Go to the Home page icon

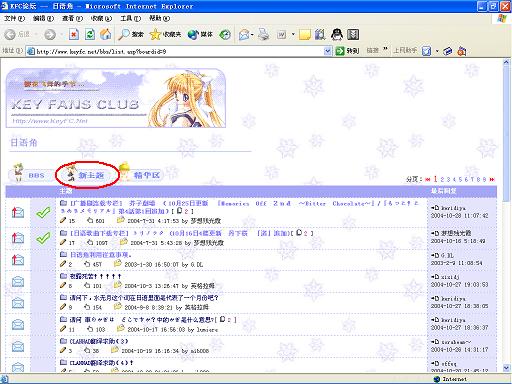pyautogui.click(x=106, y=34)
